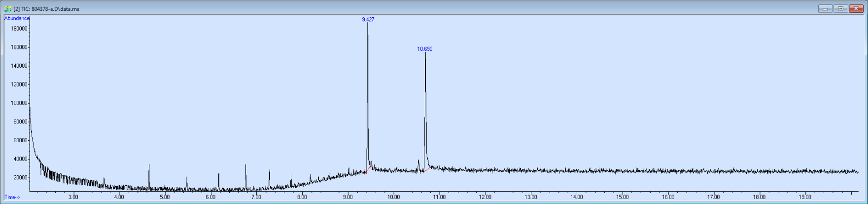The height and width of the screenshot is (204, 868).
Task: Minimize the TIC chromatogram window
Action: click(825, 8)
